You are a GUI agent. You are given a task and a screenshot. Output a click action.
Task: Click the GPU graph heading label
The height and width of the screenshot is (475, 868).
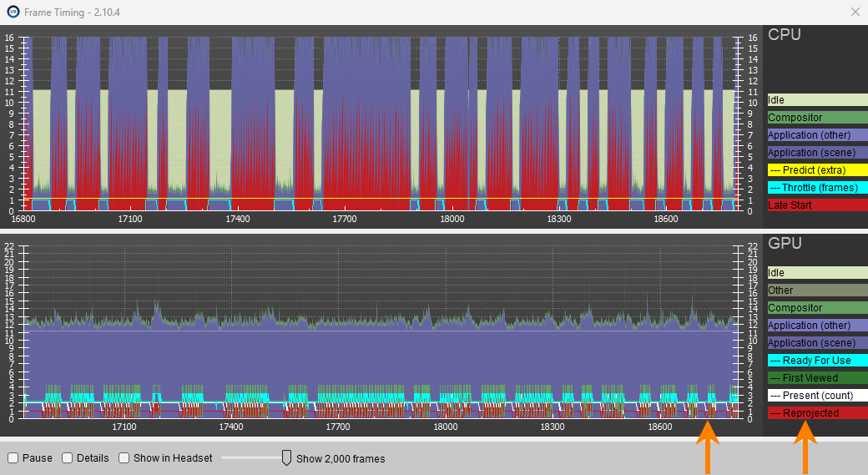pos(785,244)
